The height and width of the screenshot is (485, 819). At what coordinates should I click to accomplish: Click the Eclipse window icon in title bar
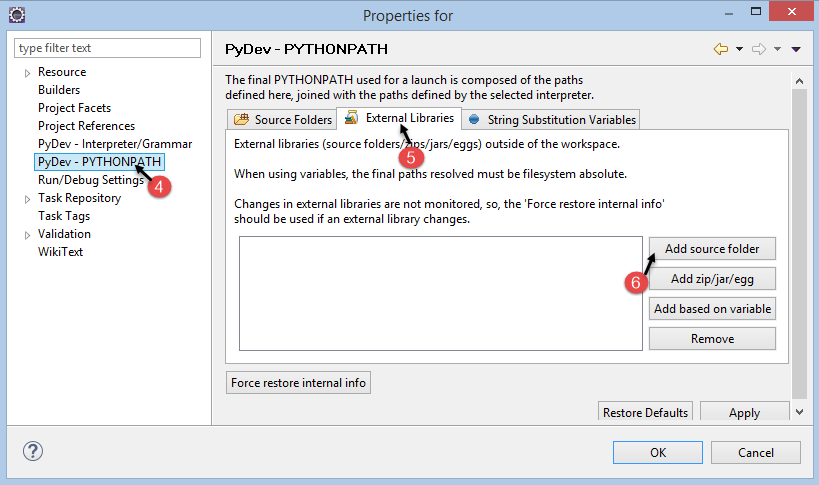click(16, 15)
